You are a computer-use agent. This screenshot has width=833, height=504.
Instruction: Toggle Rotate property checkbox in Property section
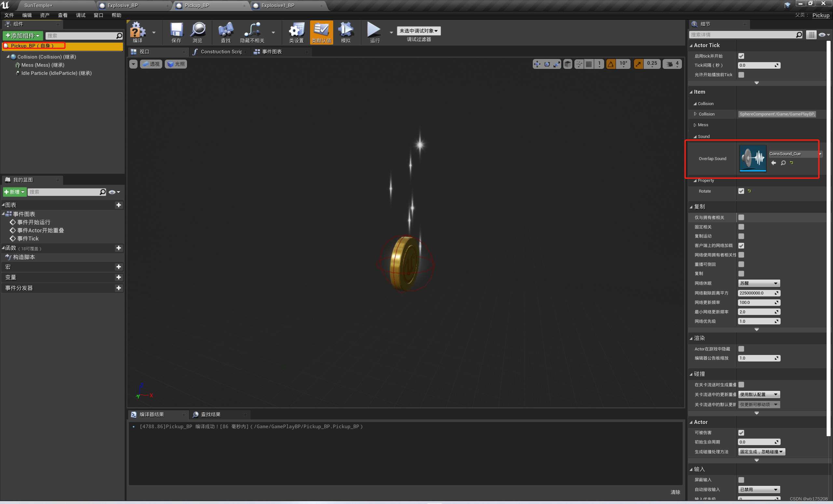pyautogui.click(x=741, y=191)
